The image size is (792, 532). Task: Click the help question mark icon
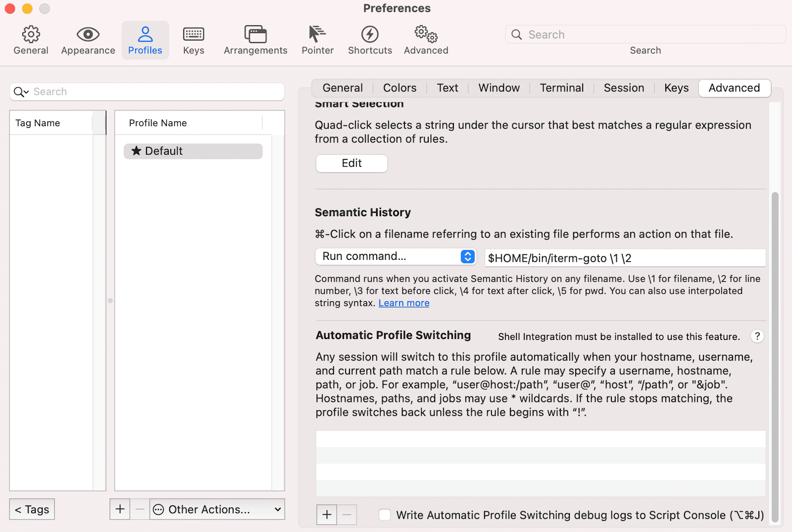757,337
